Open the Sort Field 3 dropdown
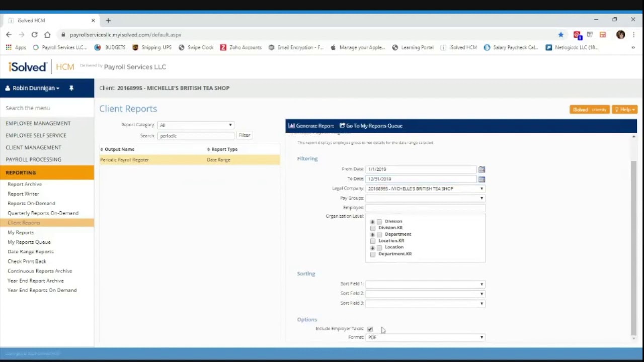644x362 pixels. pos(426,304)
